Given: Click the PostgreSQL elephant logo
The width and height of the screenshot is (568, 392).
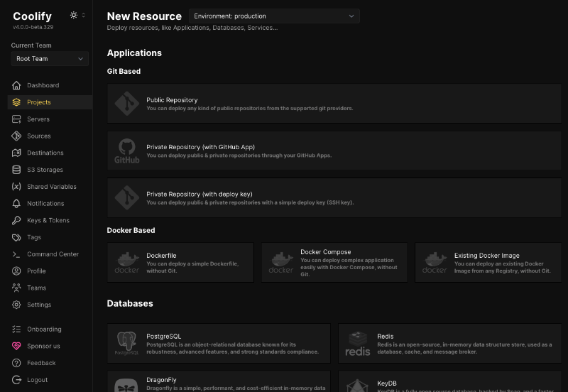Looking at the screenshot, I should point(127,344).
